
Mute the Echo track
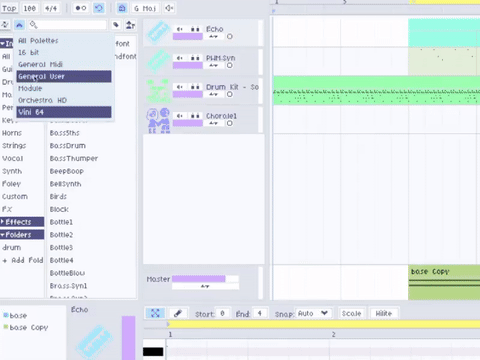tap(180, 29)
